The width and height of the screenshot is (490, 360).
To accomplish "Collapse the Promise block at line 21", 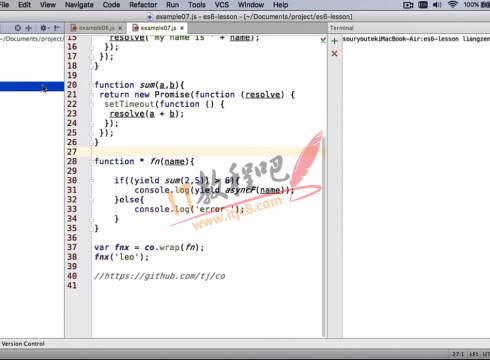I will click(x=91, y=95).
